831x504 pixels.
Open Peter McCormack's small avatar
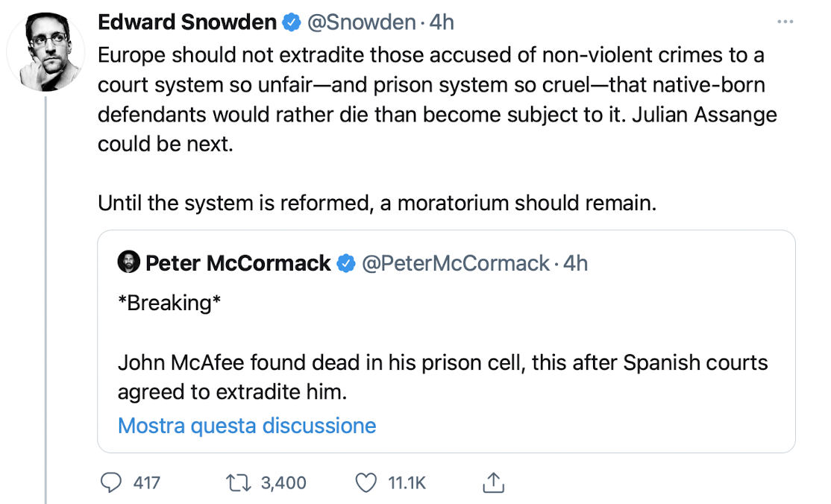click(129, 262)
